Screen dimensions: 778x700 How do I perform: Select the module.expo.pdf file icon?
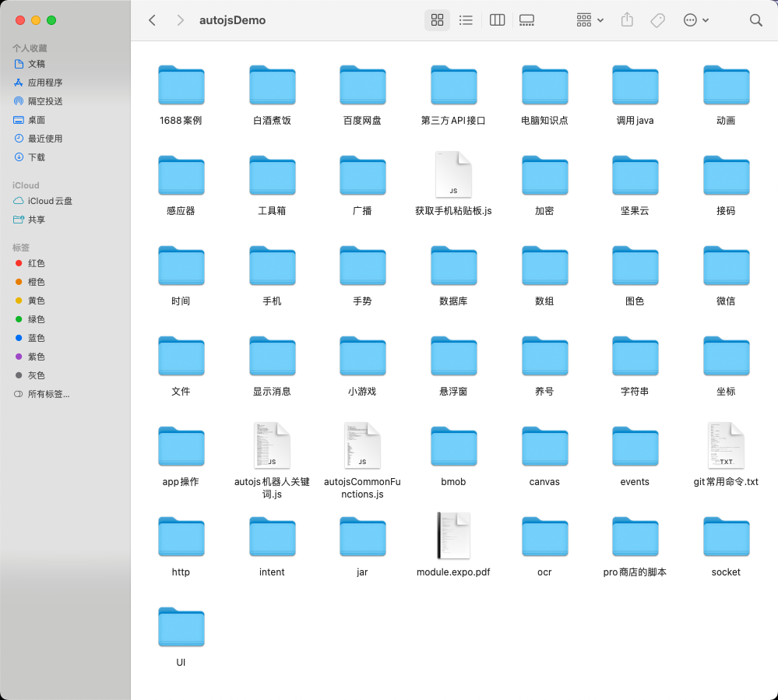tap(453, 536)
